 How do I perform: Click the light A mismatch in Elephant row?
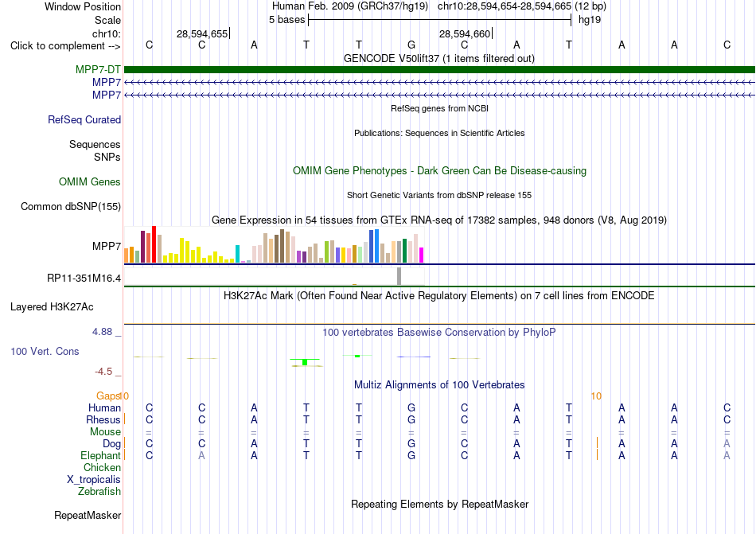tap(201, 455)
